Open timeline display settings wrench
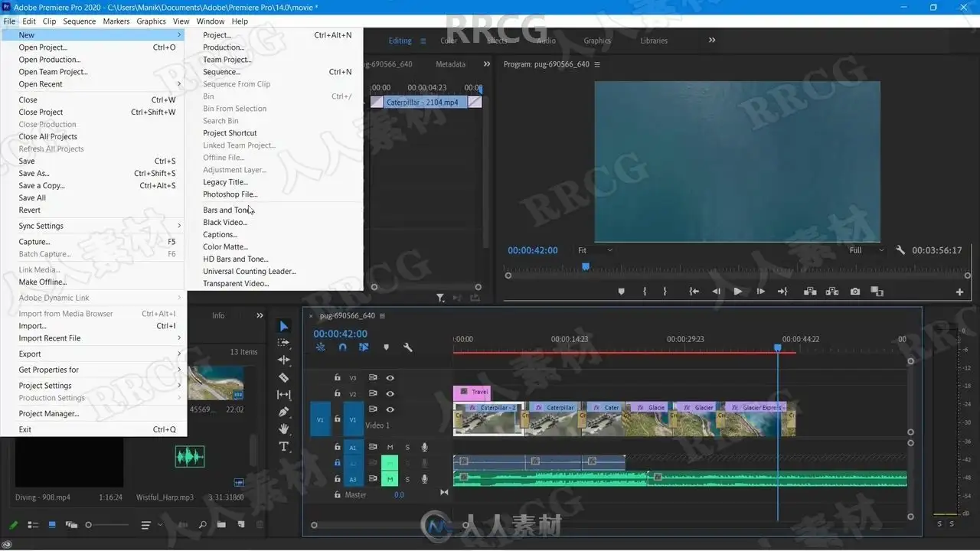The width and height of the screenshot is (980, 551). pos(408,347)
